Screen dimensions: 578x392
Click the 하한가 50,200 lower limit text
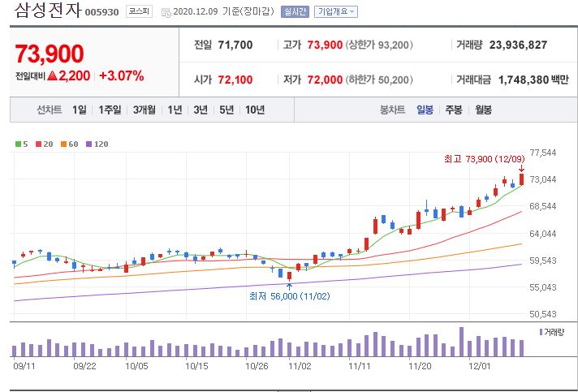(x=379, y=80)
